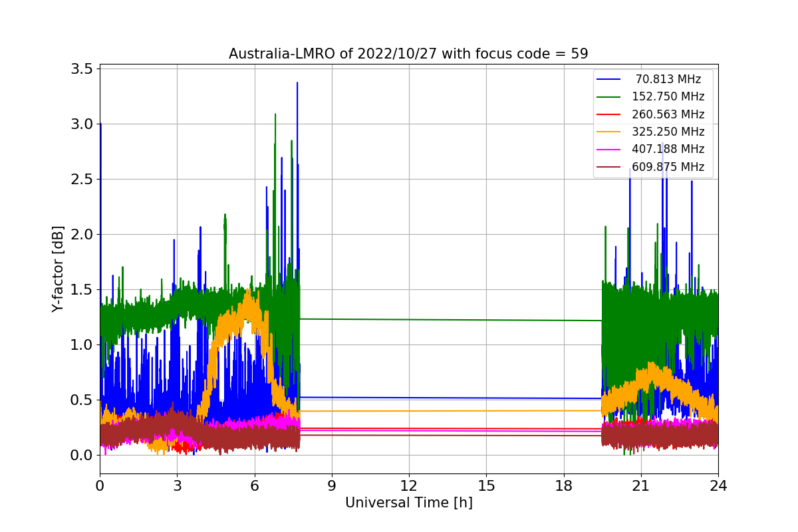This screenshot has width=798, height=532.
Task: Click the 3.5 tick on the y-axis
Action: coord(82,69)
